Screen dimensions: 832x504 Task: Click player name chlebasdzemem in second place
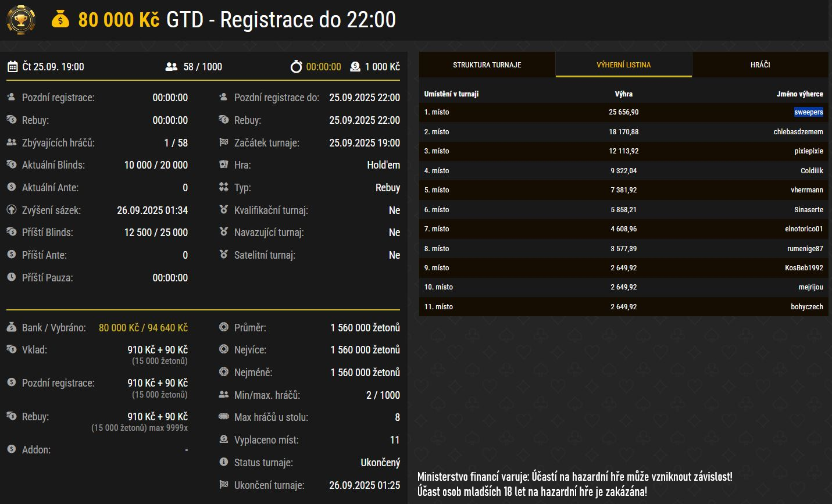click(x=798, y=132)
